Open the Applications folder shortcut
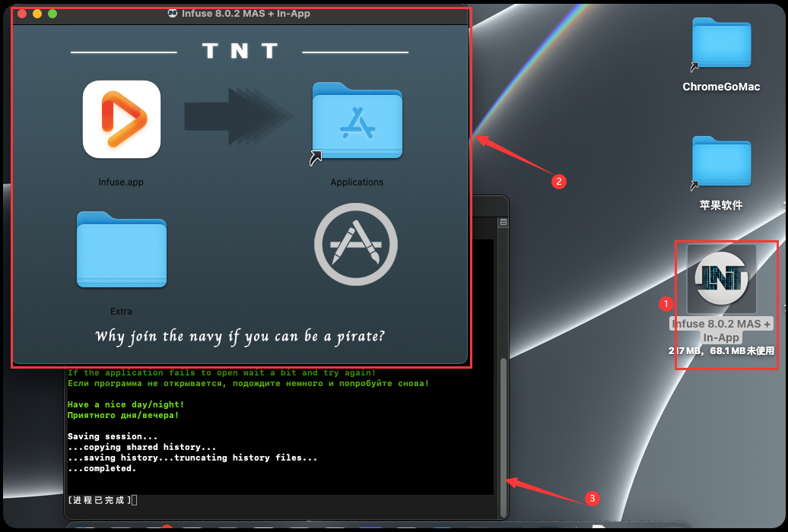 [357, 122]
